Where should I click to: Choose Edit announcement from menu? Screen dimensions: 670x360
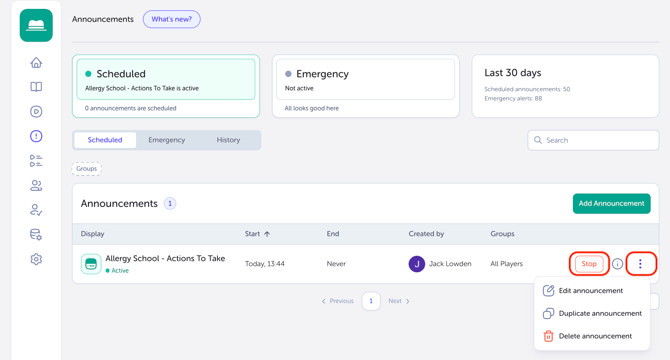[x=592, y=290]
